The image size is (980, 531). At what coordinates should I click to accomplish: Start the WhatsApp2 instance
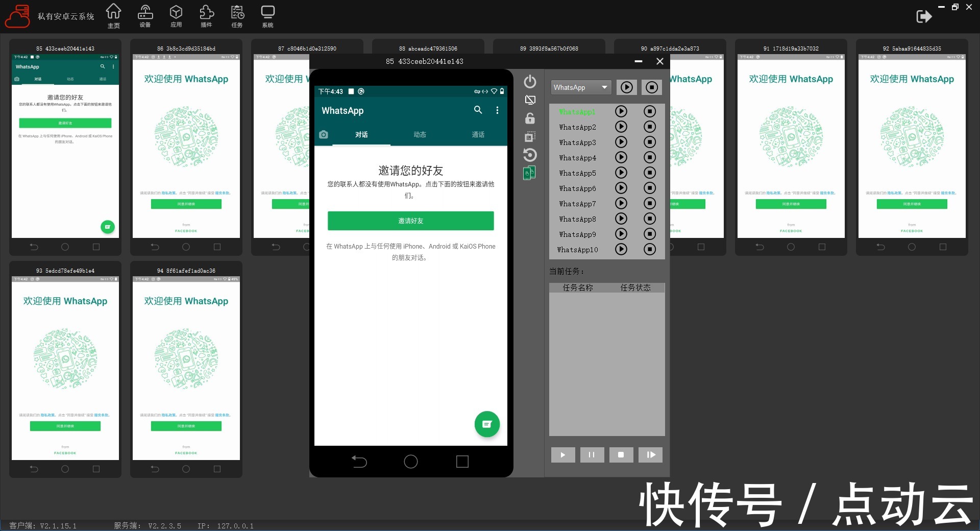point(621,127)
